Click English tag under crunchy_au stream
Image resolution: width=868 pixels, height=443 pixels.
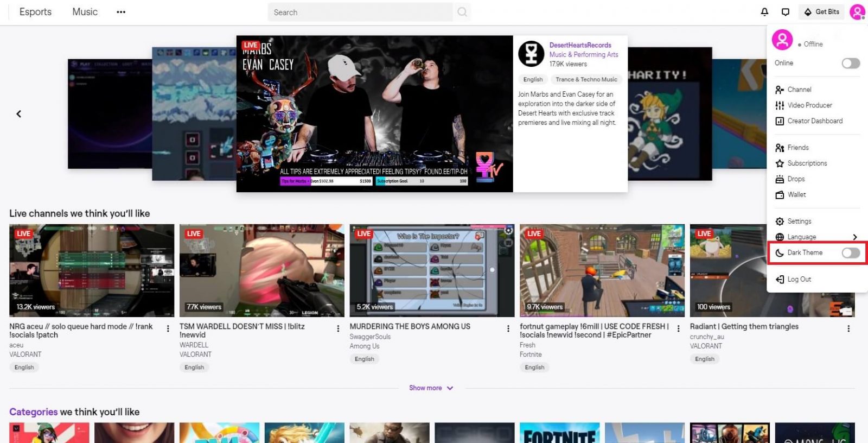(x=705, y=359)
